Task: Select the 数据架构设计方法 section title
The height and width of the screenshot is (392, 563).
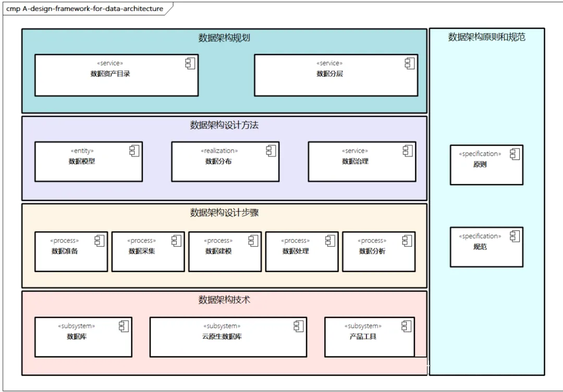Action: 224,125
